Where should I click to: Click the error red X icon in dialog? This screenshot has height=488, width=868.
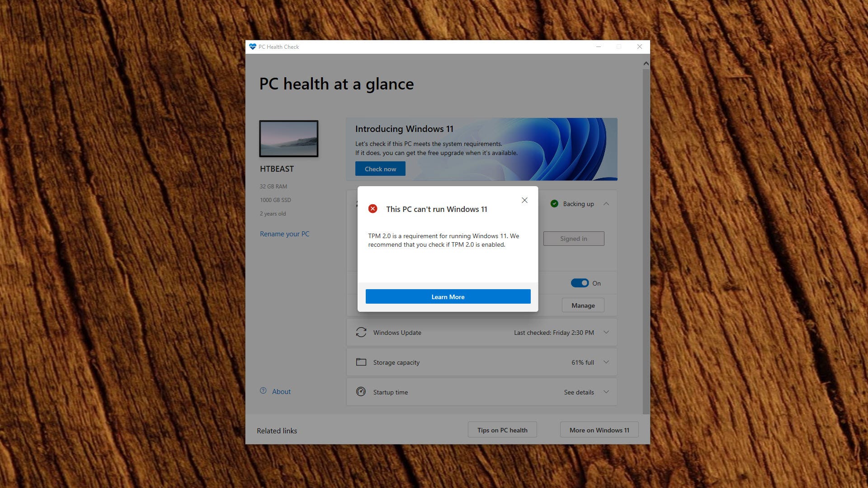pyautogui.click(x=372, y=208)
